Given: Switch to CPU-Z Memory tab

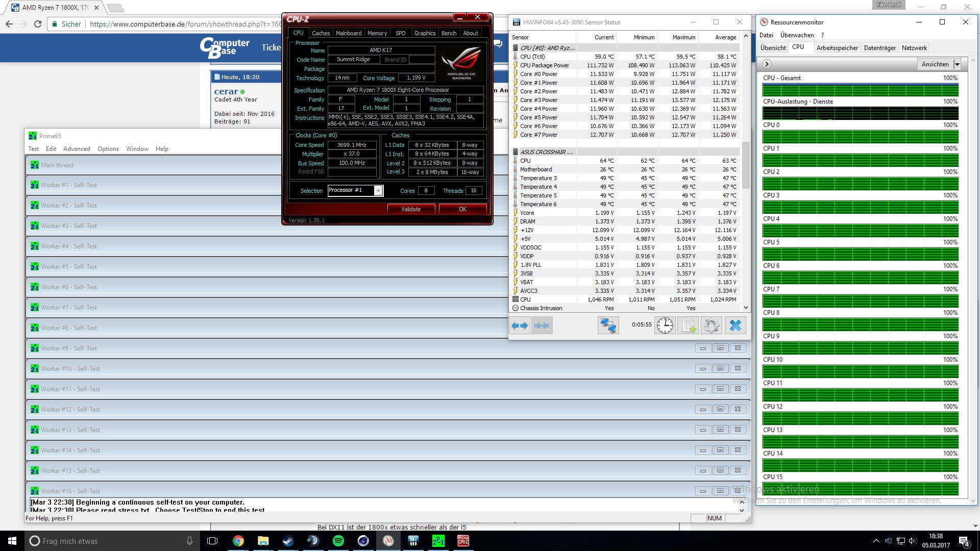Looking at the screenshot, I should pos(377,33).
